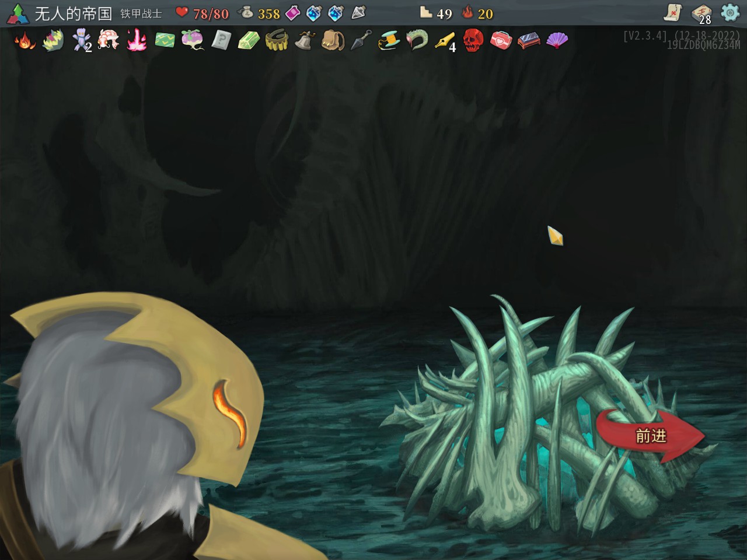
Task: Click the red heart health icon
Action: click(x=182, y=12)
